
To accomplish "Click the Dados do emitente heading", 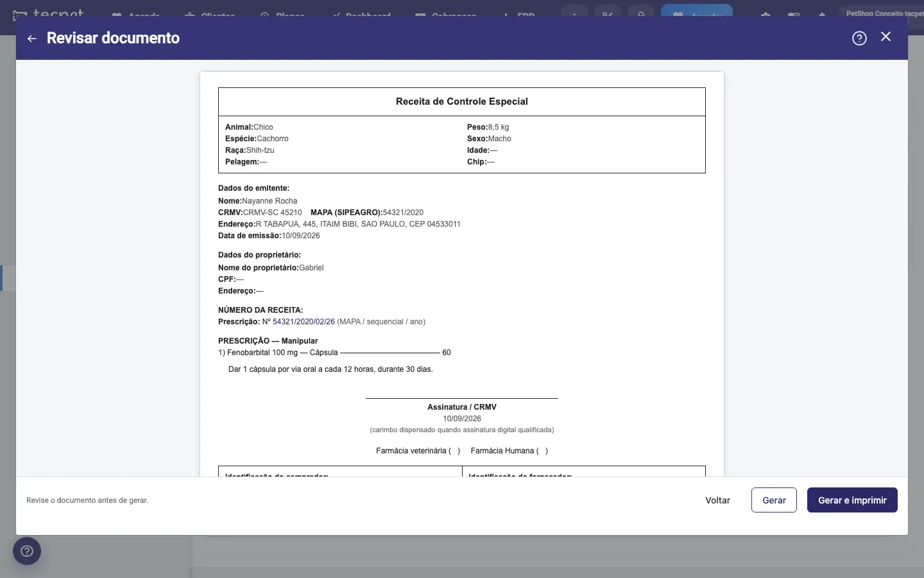I will [x=253, y=188].
